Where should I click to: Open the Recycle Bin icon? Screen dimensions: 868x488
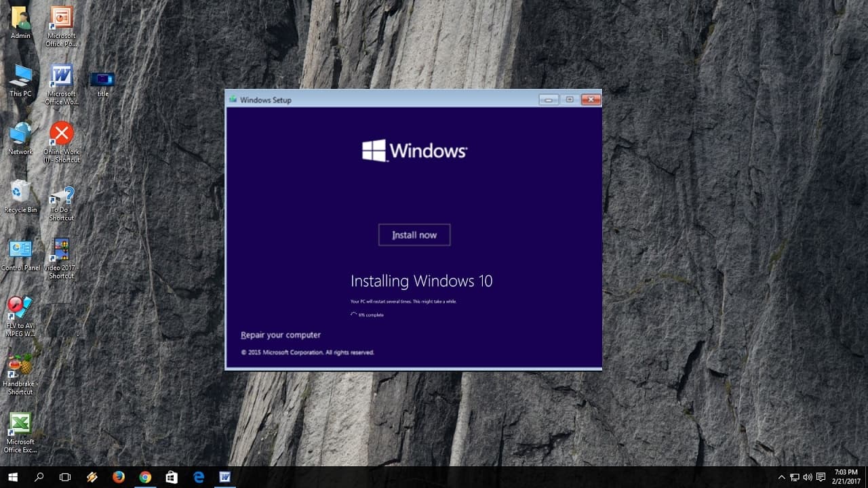(20, 197)
